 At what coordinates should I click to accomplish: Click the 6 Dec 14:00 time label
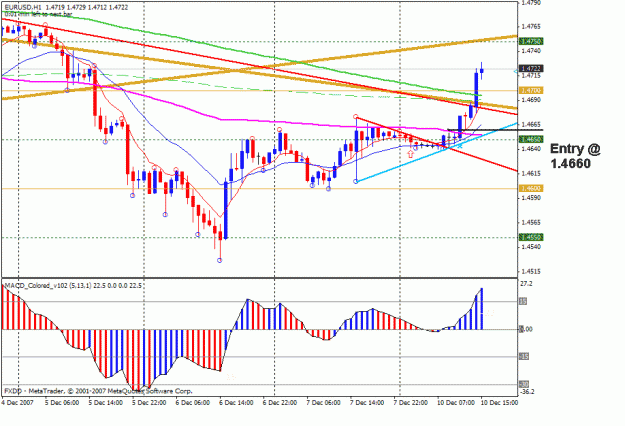tap(236, 402)
